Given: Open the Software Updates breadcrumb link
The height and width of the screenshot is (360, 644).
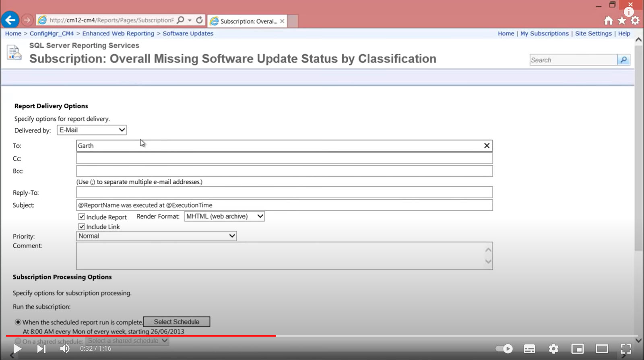Looking at the screenshot, I should [x=188, y=33].
